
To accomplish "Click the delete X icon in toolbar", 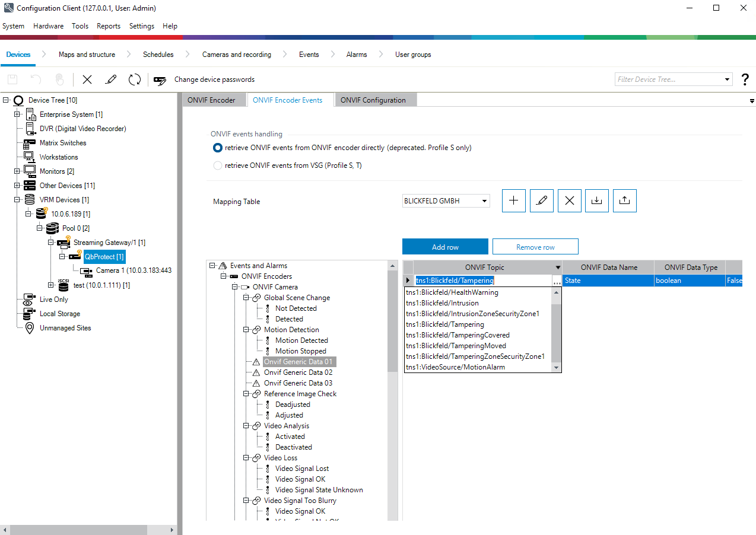I will 87,79.
